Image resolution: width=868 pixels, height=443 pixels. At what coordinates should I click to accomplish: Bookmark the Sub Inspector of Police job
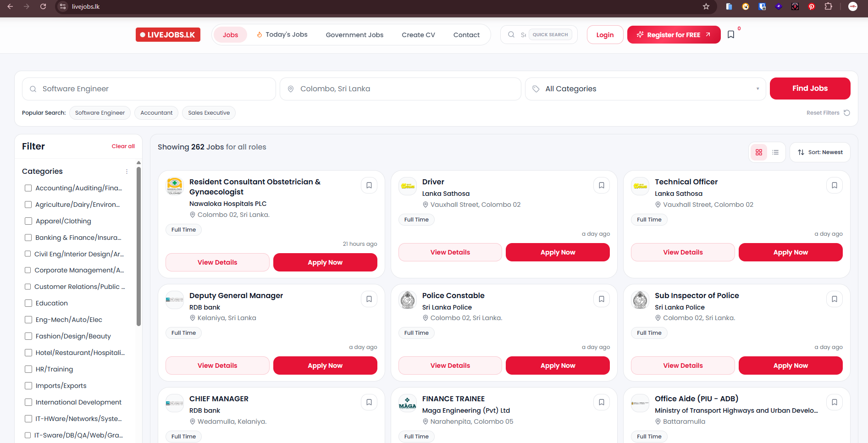[835, 299]
